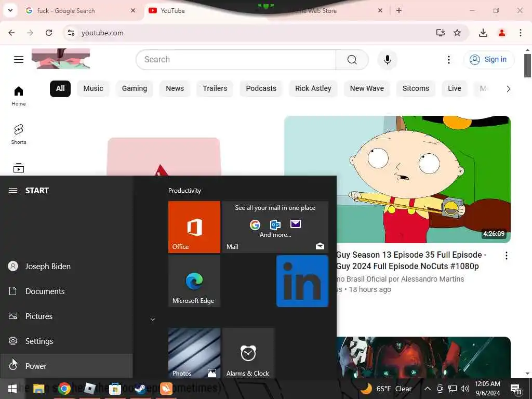Open weather widget showing 65°F Clear
This screenshot has width=532, height=399.
(x=386, y=389)
